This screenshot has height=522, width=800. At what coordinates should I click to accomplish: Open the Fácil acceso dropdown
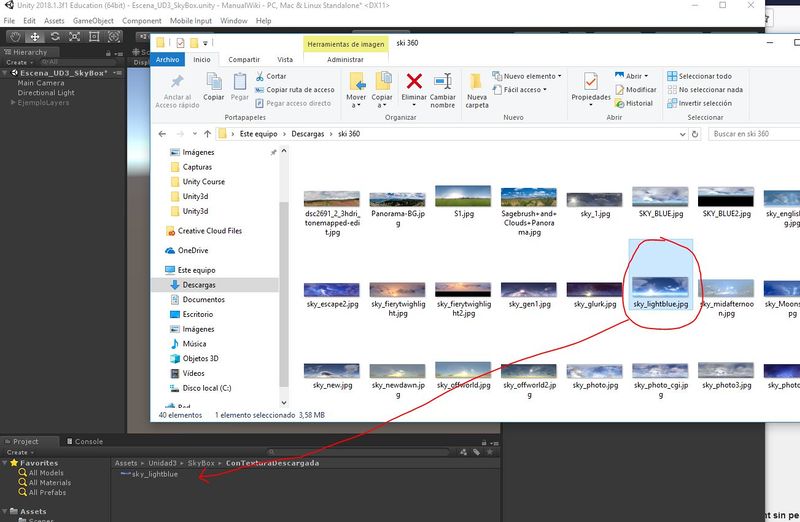coord(520,90)
